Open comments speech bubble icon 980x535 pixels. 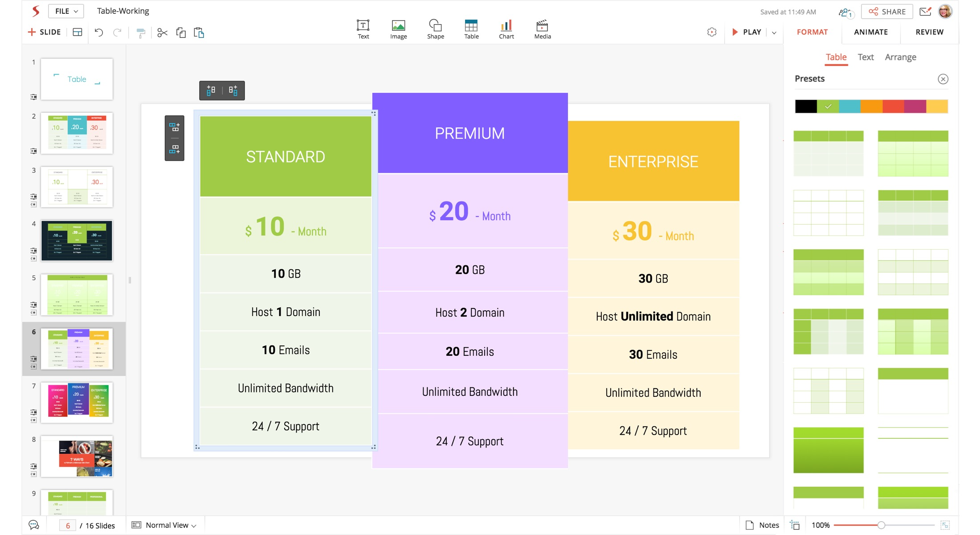pyautogui.click(x=34, y=525)
